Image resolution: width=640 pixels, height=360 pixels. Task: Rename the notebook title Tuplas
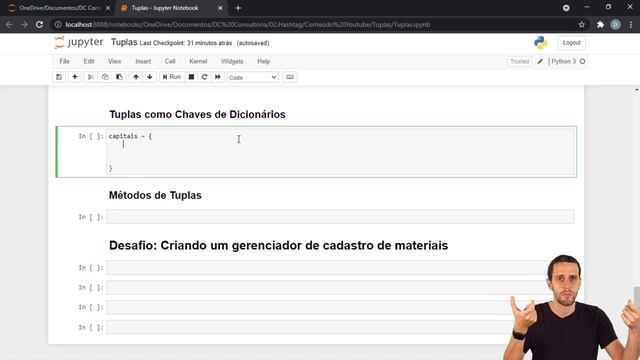coord(124,42)
